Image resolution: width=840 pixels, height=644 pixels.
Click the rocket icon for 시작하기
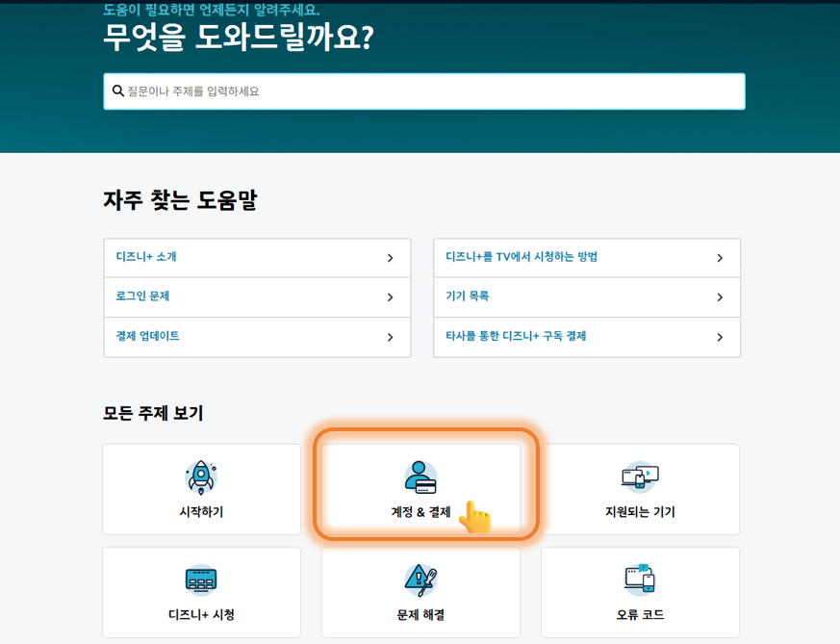(201, 477)
